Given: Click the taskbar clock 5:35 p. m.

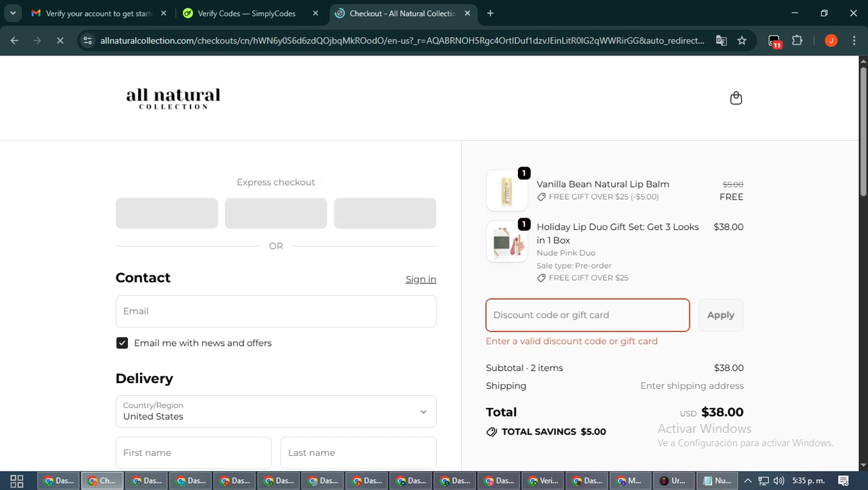Looking at the screenshot, I should click(x=808, y=481).
